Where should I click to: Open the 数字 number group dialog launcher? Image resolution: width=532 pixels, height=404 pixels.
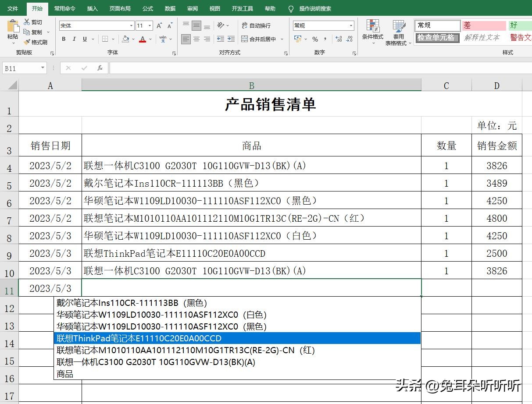click(x=354, y=53)
